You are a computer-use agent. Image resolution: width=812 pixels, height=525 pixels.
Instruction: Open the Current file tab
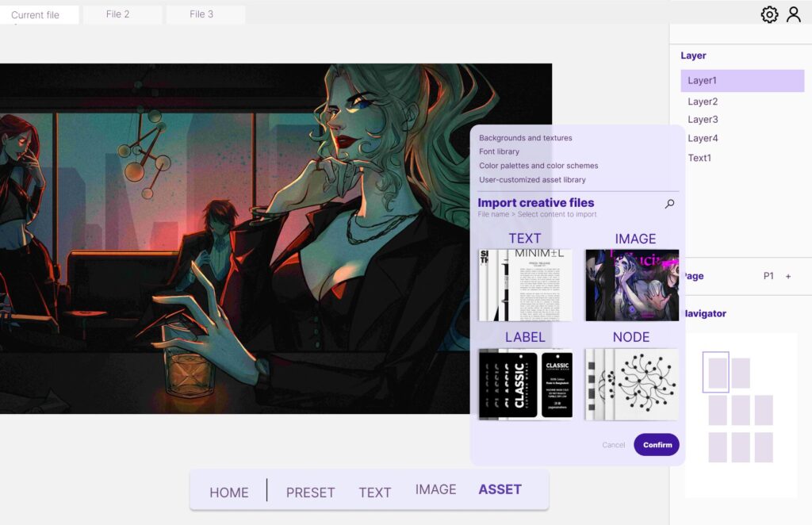click(36, 15)
